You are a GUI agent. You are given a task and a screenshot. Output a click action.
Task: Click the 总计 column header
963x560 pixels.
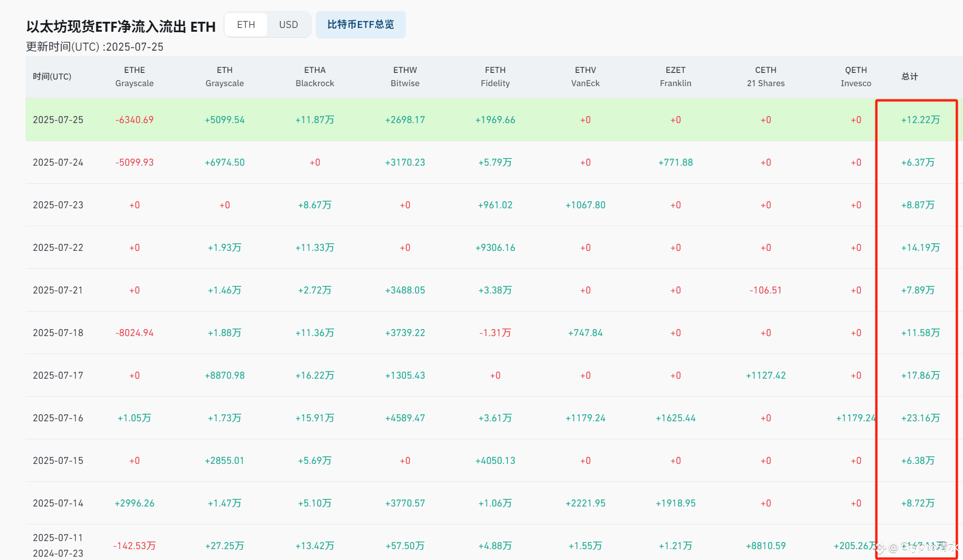pyautogui.click(x=909, y=77)
